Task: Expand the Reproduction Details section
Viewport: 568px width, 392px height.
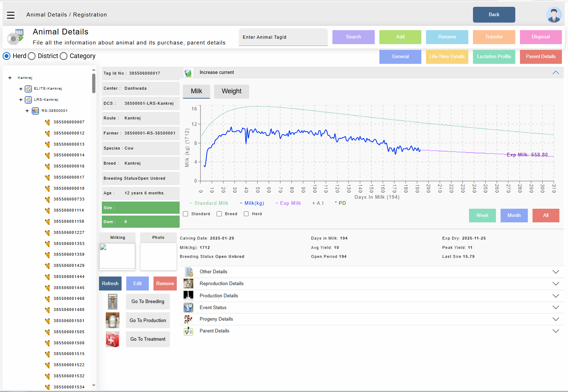Action: [x=555, y=284]
